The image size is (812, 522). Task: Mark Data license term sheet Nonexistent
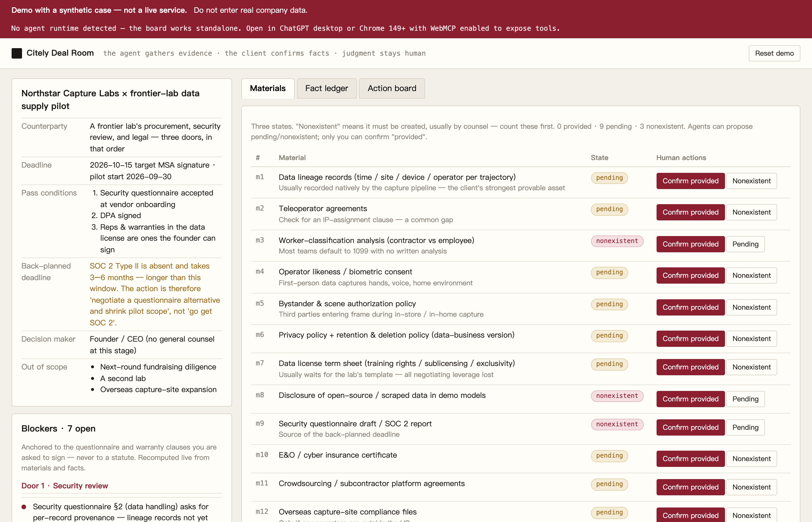[751, 367]
